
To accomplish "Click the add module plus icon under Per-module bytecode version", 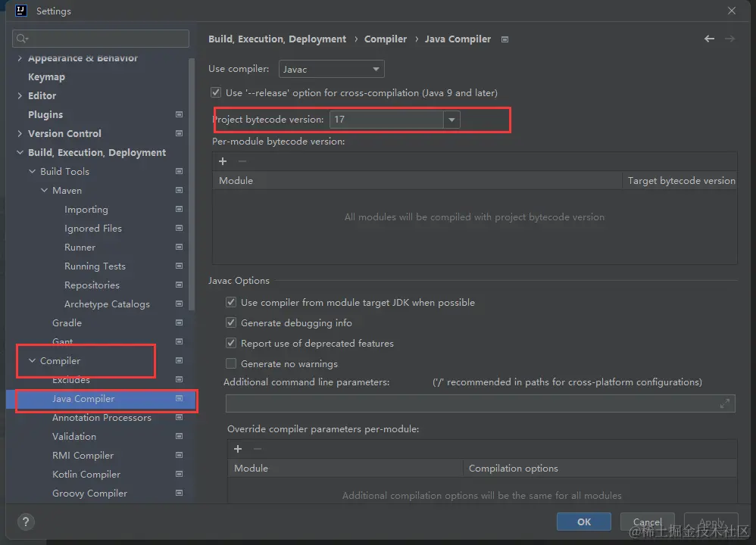I will (x=223, y=161).
